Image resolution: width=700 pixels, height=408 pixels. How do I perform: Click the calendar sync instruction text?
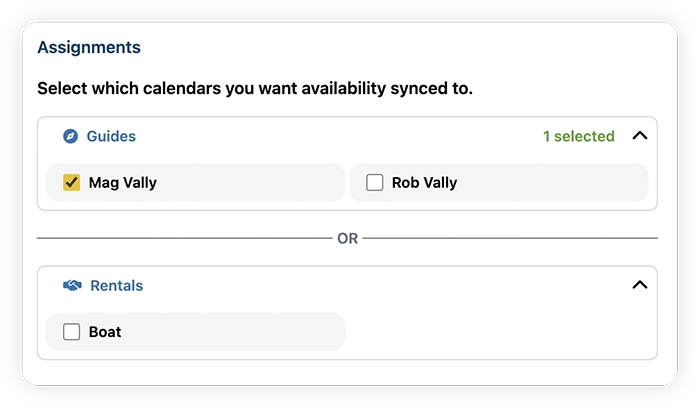point(255,88)
